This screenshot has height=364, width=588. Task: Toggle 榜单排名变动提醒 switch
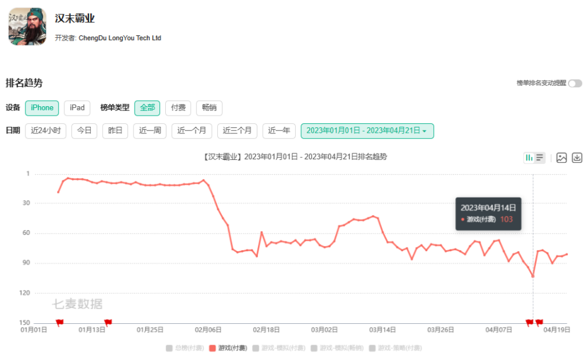[575, 83]
